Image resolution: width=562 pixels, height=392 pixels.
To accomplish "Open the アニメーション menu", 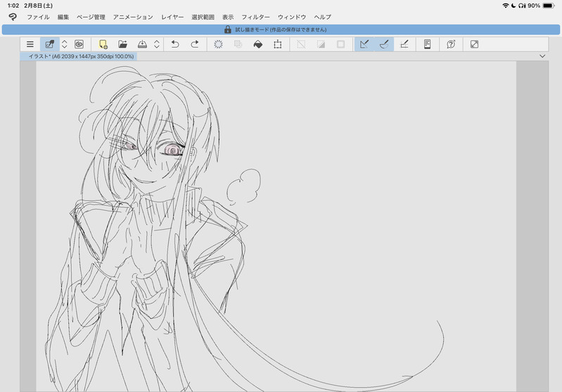I will click(x=133, y=17).
